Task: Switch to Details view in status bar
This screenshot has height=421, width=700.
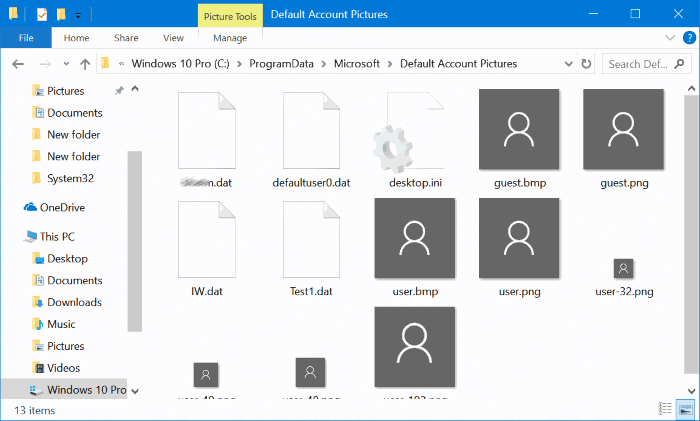Action: pyautogui.click(x=665, y=408)
